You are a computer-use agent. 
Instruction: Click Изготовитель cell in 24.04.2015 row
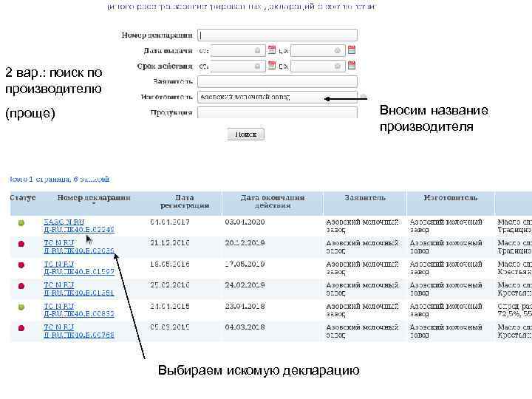coord(446,310)
